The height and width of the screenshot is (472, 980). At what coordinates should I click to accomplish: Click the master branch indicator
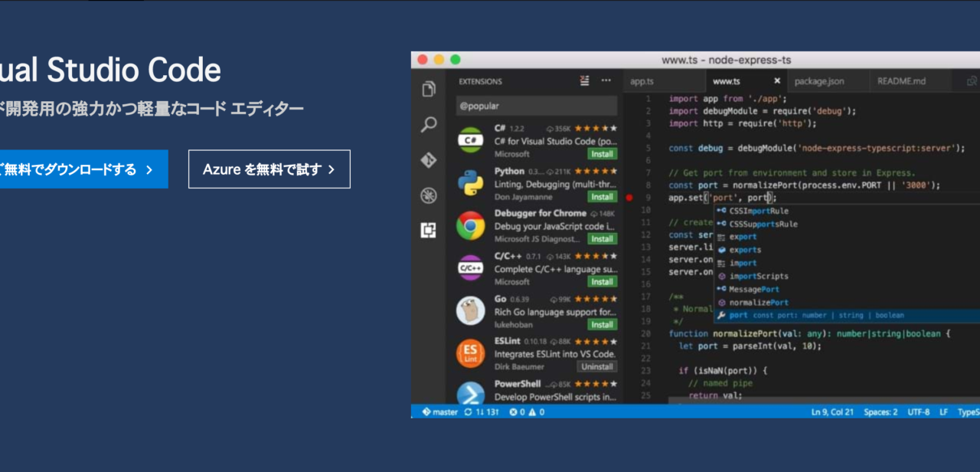[x=439, y=412]
